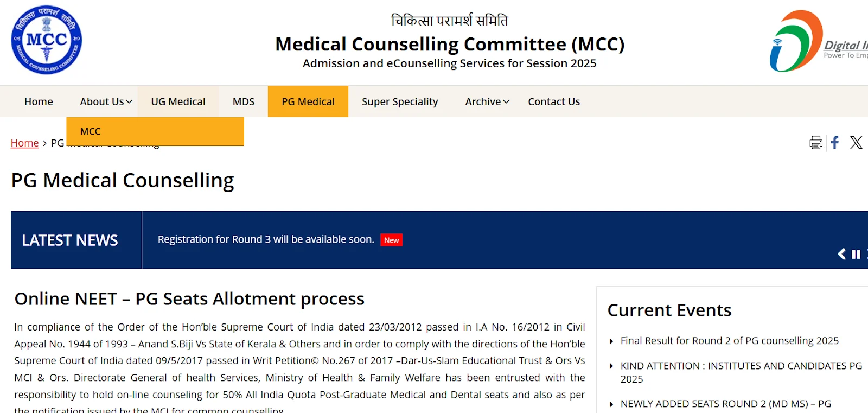868x413 pixels.
Task: Share the page via the X icon
Action: tap(856, 143)
